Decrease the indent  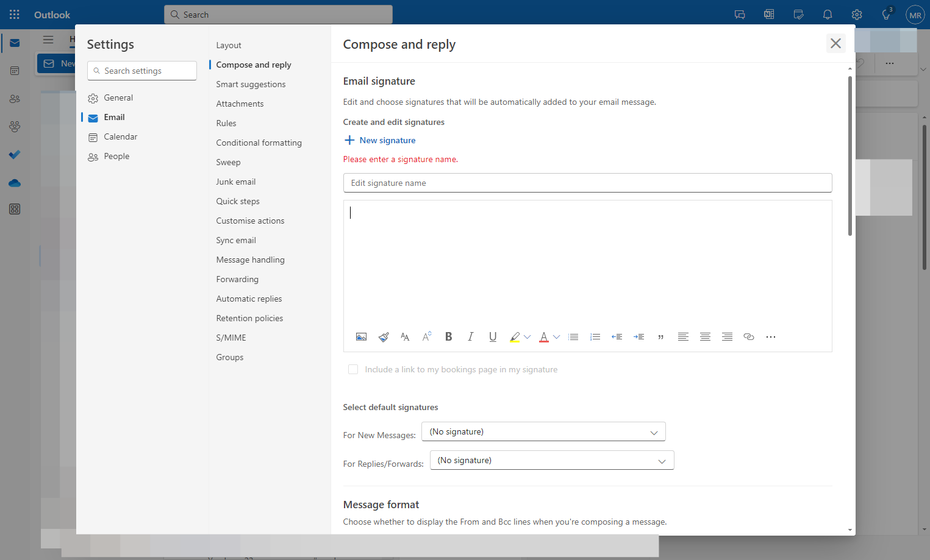(617, 337)
